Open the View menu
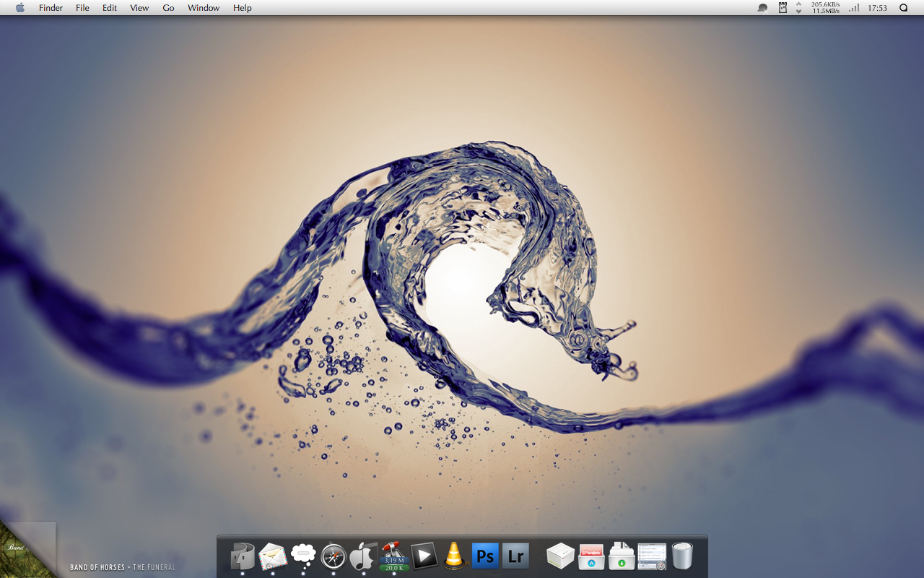Image resolution: width=924 pixels, height=578 pixels. coord(139,8)
